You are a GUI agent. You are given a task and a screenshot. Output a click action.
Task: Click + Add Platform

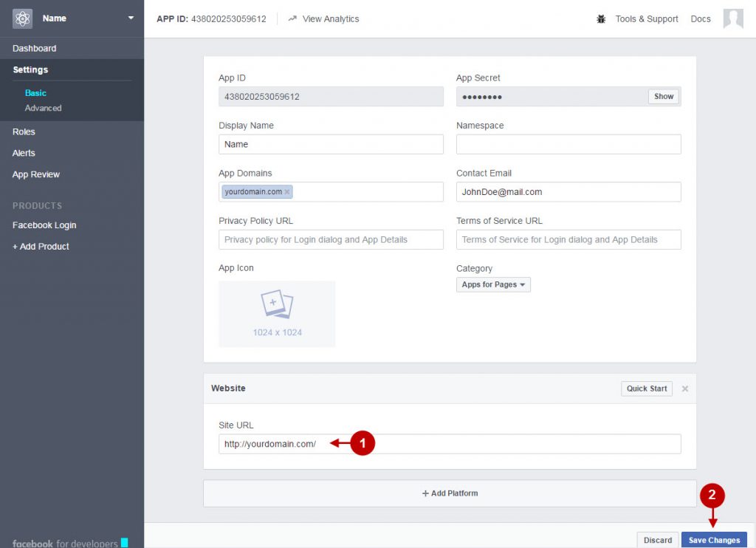[x=450, y=493]
